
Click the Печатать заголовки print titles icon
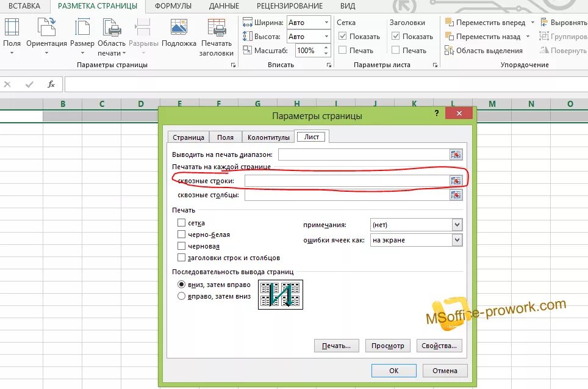(217, 27)
